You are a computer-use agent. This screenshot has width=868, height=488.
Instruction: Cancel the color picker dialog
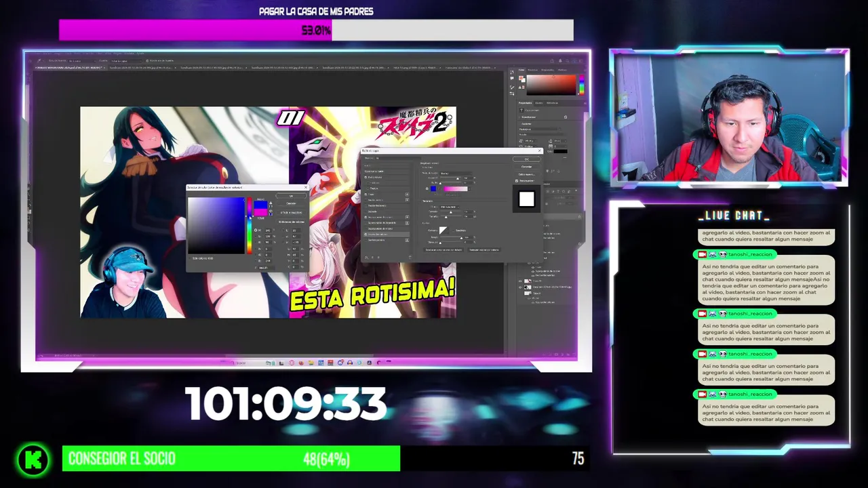[x=291, y=203]
